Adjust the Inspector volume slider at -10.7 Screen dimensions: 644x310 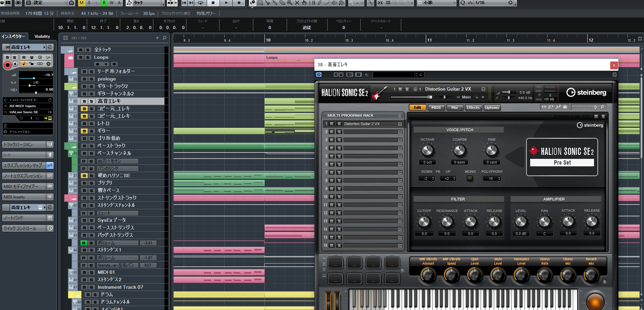tap(33, 78)
